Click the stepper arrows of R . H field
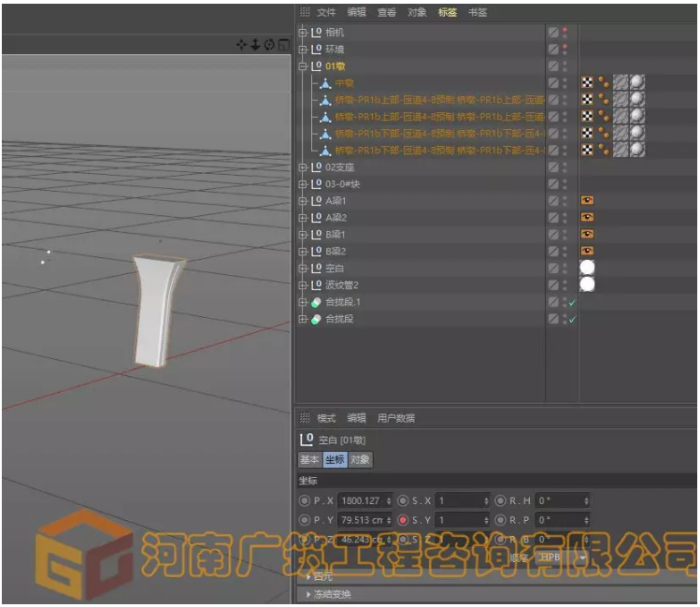Viewport: 700px width, 607px height. pyautogui.click(x=586, y=501)
